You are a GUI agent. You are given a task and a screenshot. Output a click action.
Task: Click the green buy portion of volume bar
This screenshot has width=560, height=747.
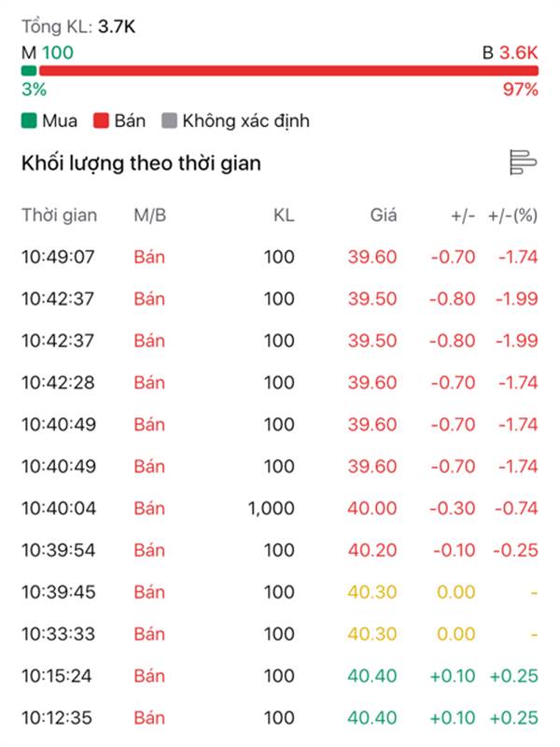pos(29,71)
